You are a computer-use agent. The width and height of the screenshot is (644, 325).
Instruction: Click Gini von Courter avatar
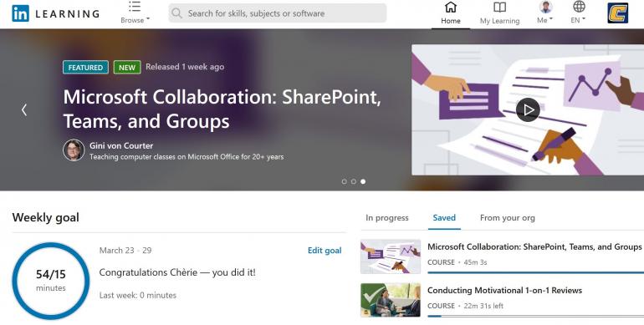[74, 150]
